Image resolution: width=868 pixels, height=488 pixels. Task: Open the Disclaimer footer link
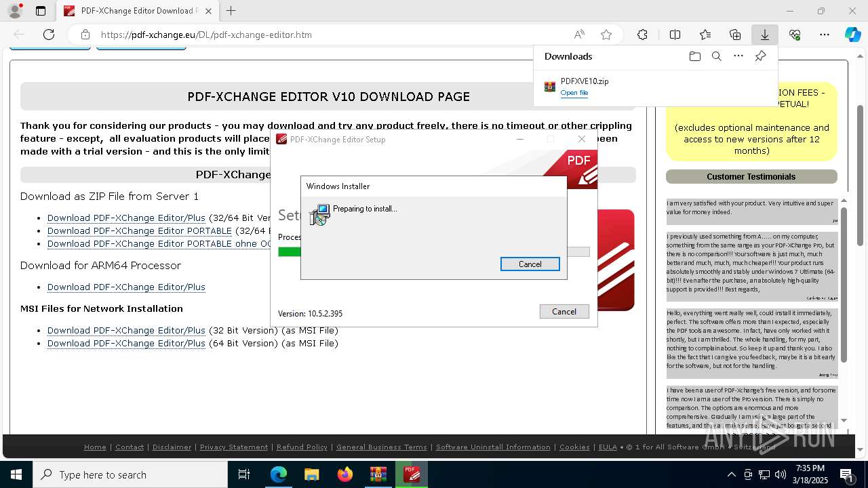[x=172, y=447]
